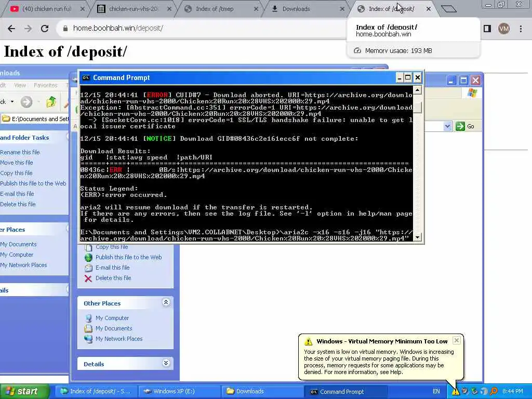Click the My Computer icon in Other Places

pos(88,318)
